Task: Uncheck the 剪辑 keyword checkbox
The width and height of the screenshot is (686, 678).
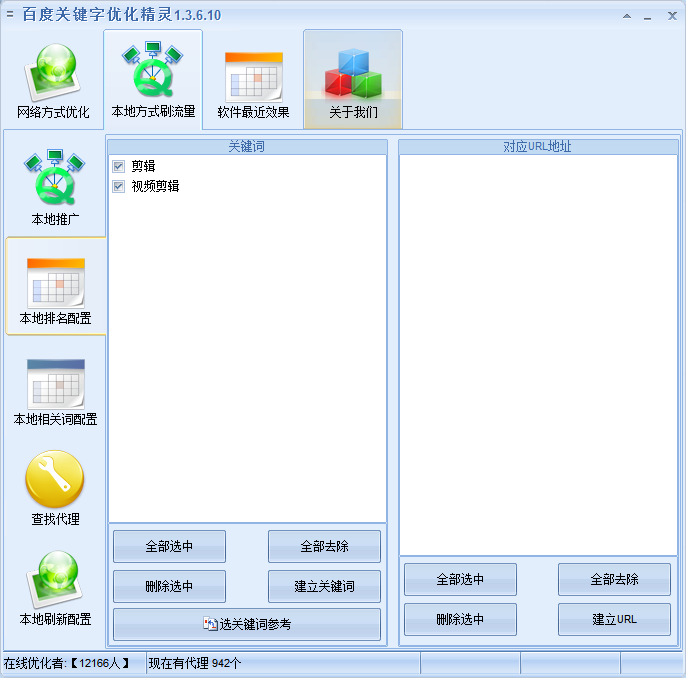Action: (x=119, y=166)
